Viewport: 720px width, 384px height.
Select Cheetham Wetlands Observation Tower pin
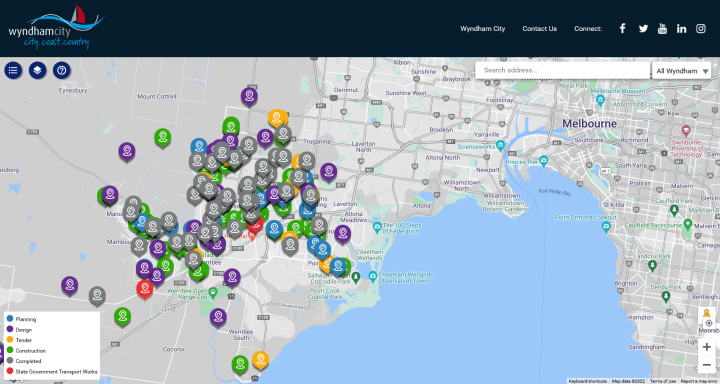point(372,277)
